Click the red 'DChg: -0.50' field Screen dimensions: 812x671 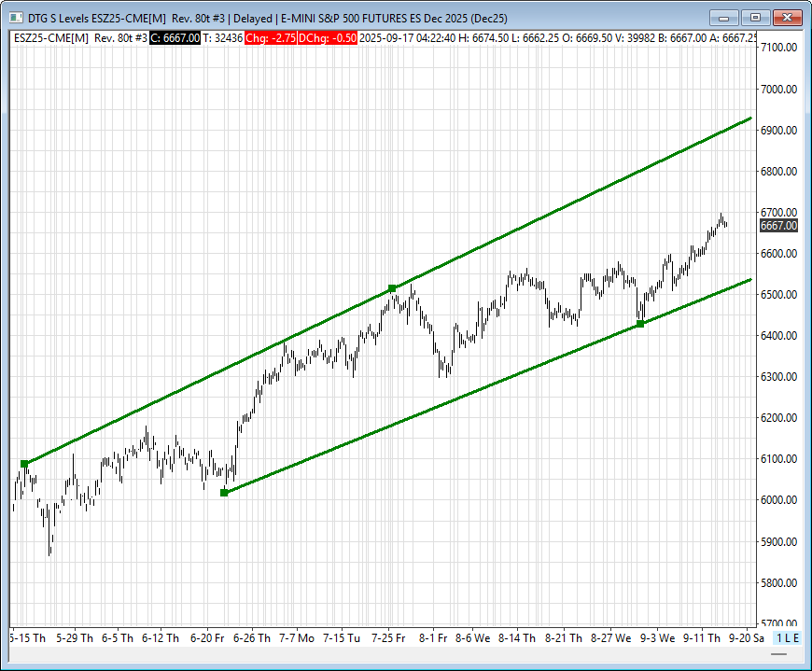(x=328, y=37)
